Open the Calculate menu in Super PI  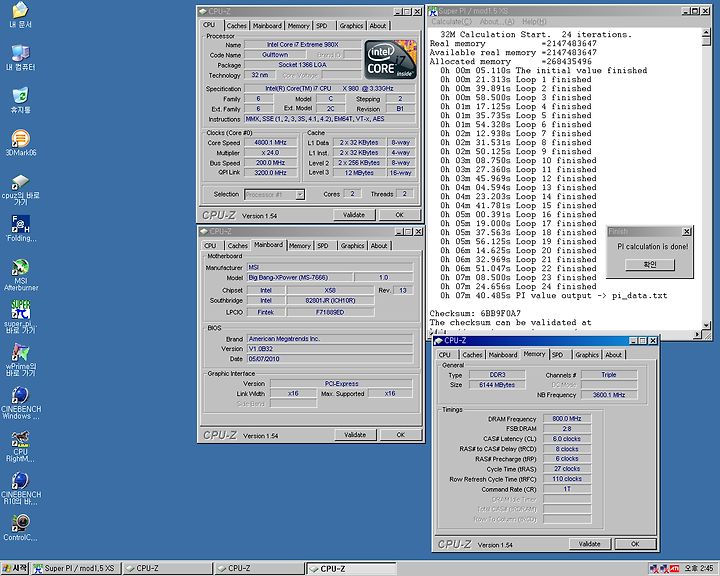point(451,22)
